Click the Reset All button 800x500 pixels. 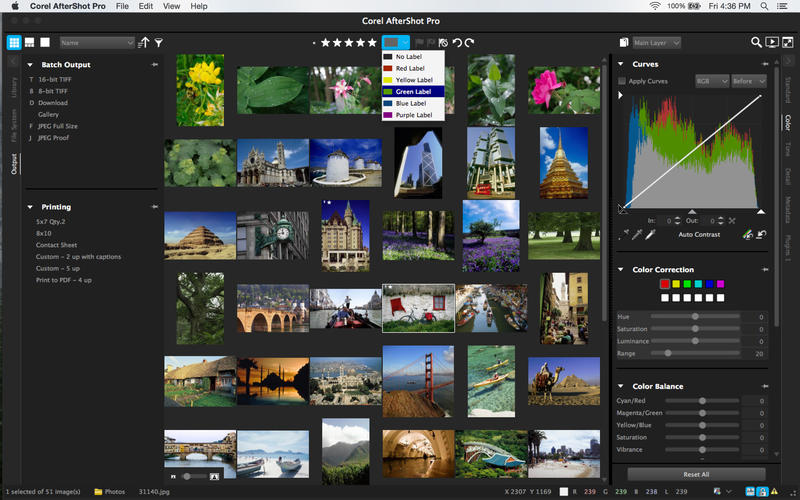pyautogui.click(x=696, y=474)
